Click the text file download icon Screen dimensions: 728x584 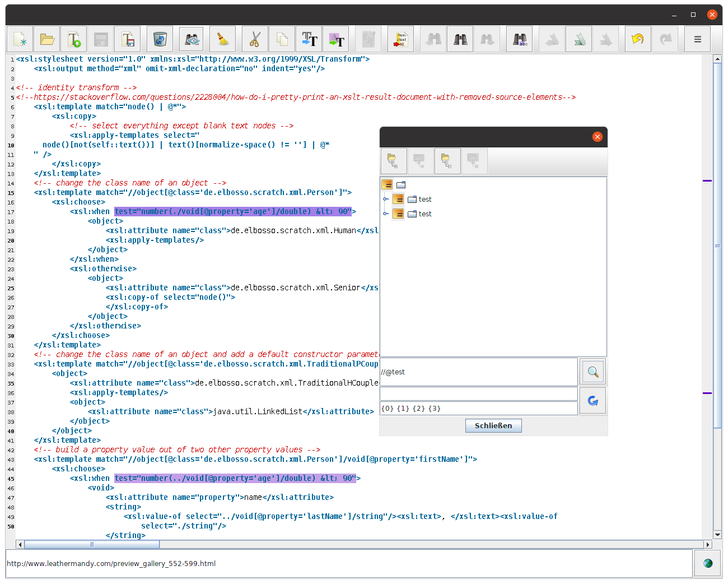[74, 39]
